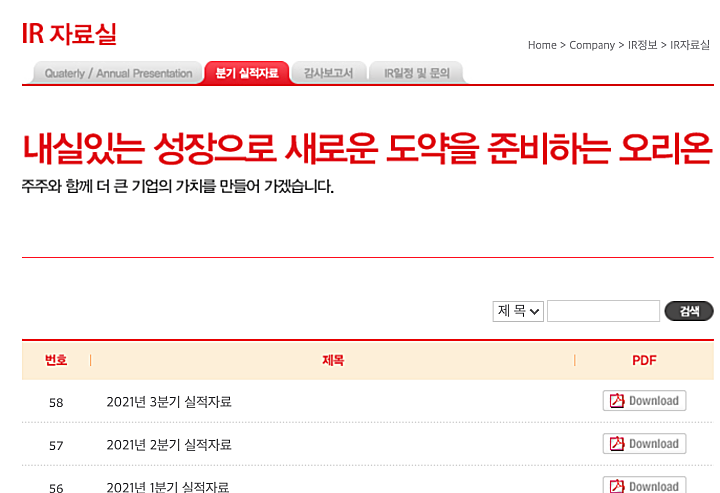Screen dimensions: 720x493
Task: Click the row number 56
Action: point(56,487)
